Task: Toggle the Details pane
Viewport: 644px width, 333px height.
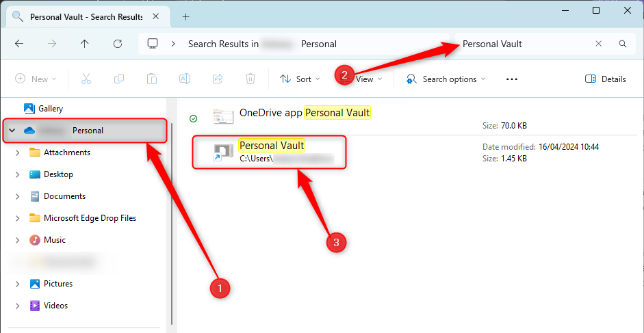Action: 606,79
